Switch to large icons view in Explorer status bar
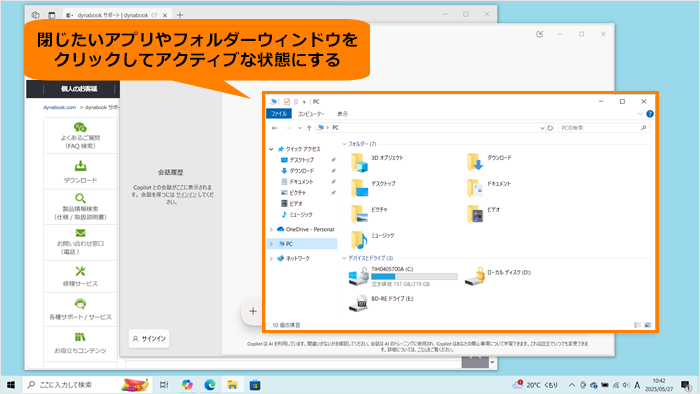Screen dimensions: 700x394 point(648,325)
